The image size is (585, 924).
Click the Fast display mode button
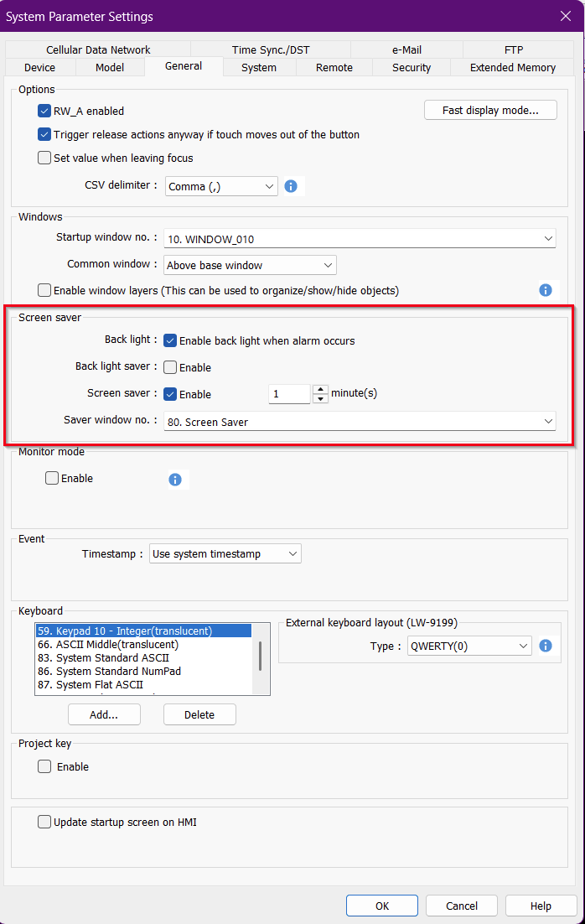[x=490, y=111]
